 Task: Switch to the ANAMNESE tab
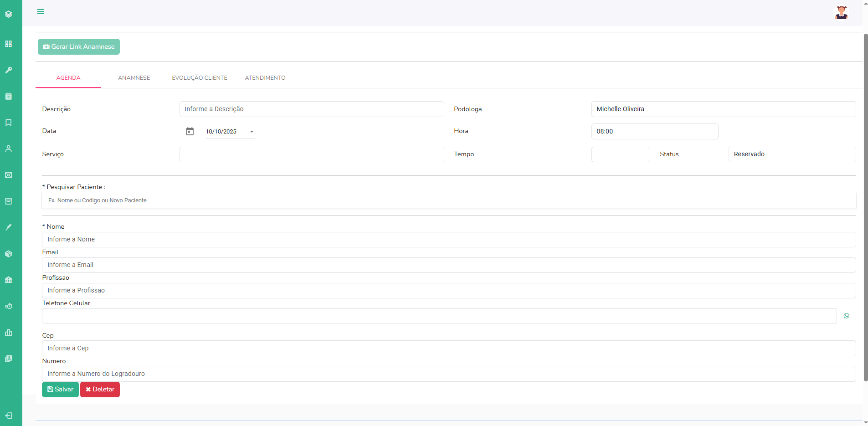pos(134,78)
